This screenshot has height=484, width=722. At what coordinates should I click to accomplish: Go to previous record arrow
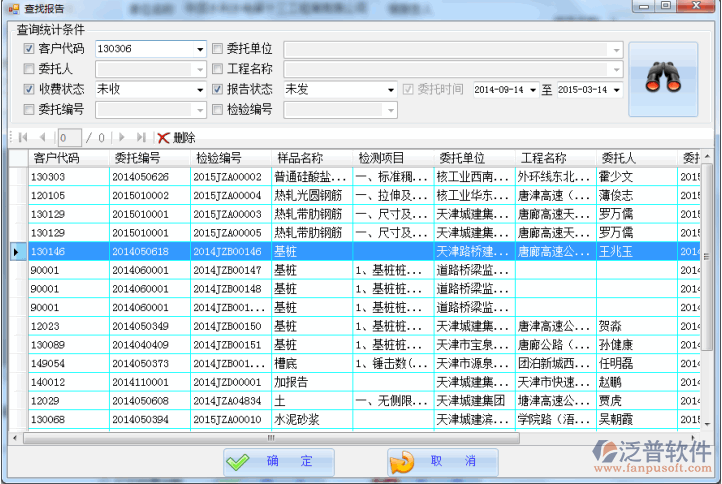(42, 137)
